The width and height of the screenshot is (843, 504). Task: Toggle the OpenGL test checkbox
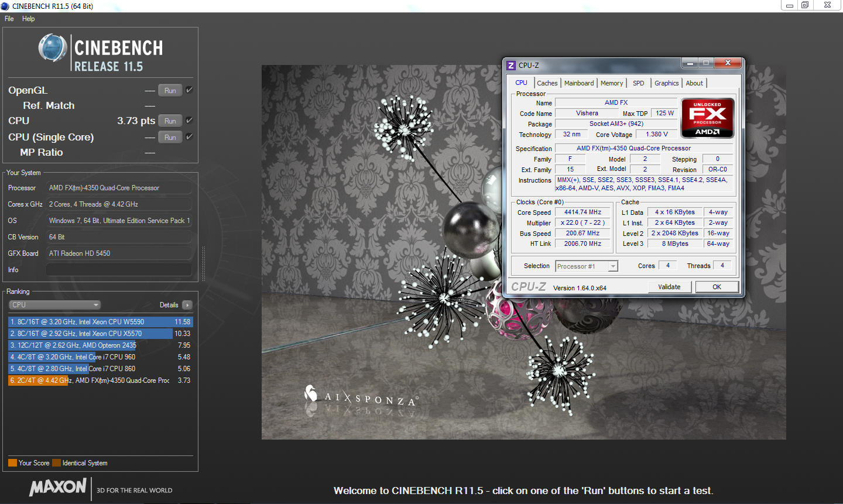(189, 90)
